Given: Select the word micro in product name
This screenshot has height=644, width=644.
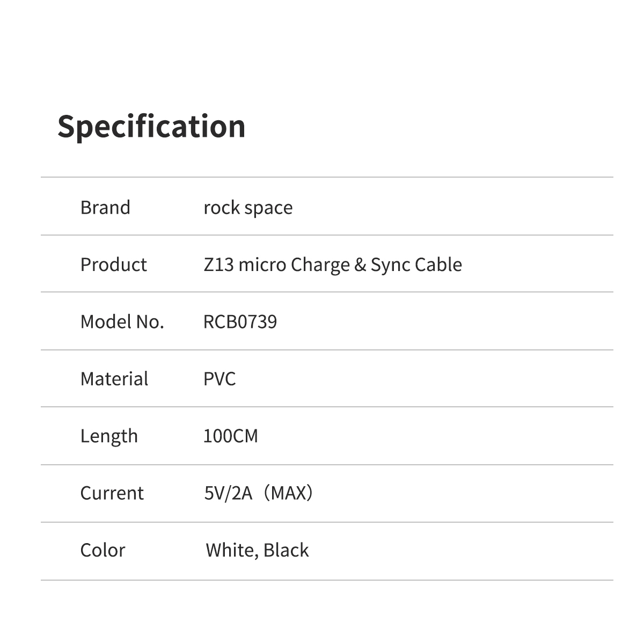Looking at the screenshot, I should point(262,265).
